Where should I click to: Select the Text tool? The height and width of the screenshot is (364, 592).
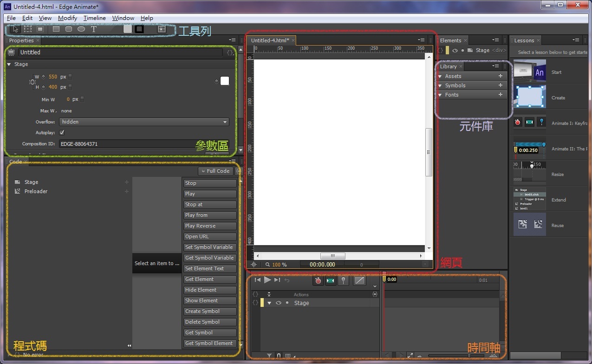pos(94,29)
